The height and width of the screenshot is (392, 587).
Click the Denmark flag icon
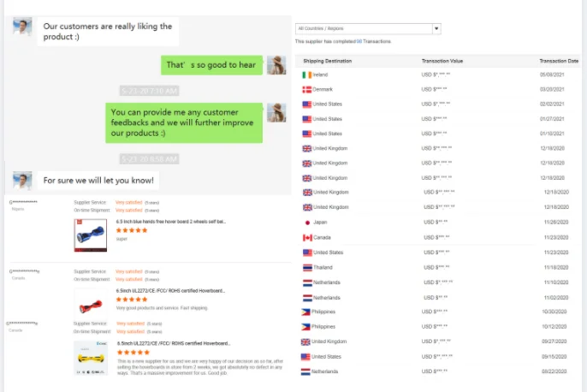[x=306, y=90]
